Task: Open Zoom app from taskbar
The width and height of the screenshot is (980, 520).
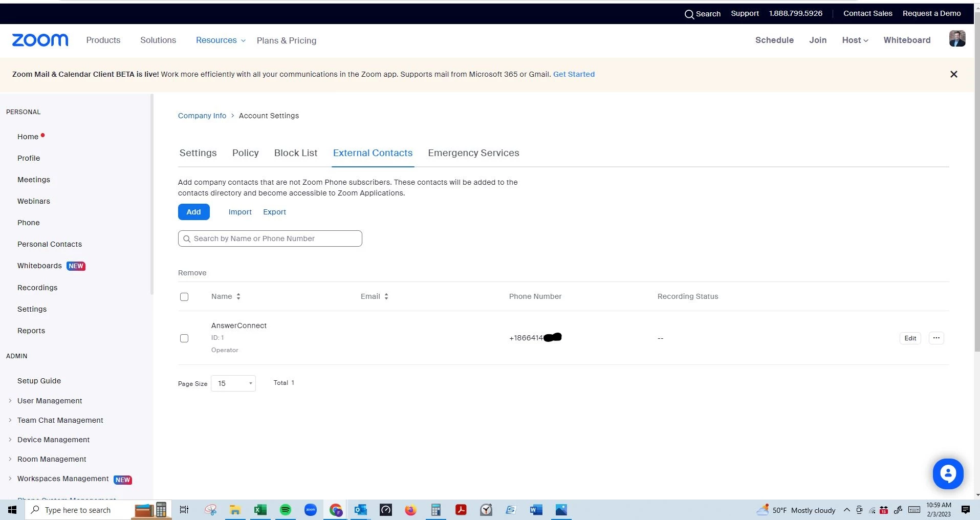Action: pyautogui.click(x=311, y=510)
